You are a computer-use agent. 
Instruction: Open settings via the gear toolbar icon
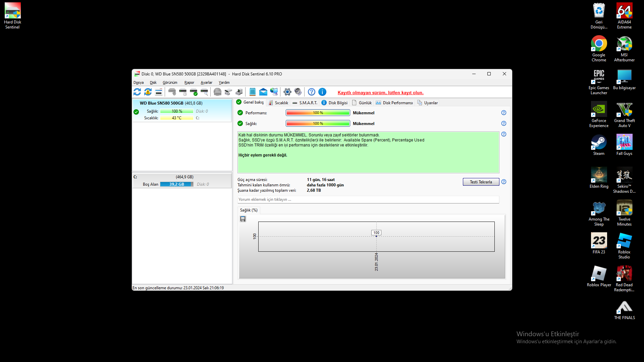pyautogui.click(x=287, y=92)
